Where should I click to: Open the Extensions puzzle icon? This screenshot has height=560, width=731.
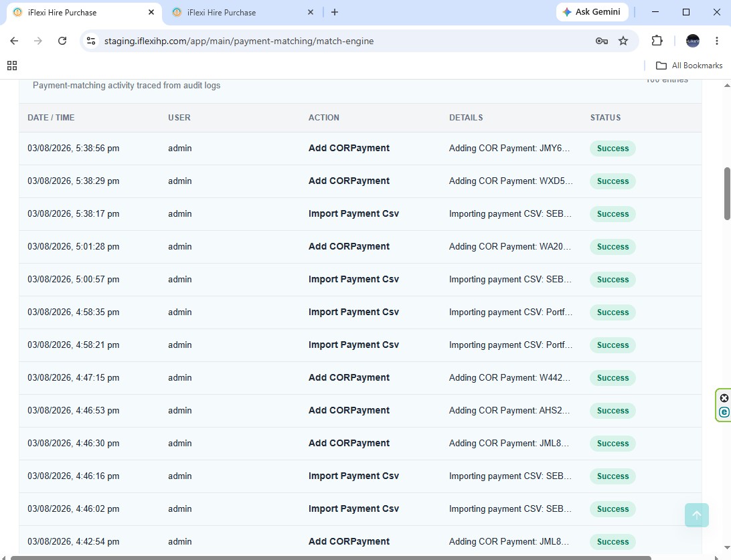pos(657,41)
